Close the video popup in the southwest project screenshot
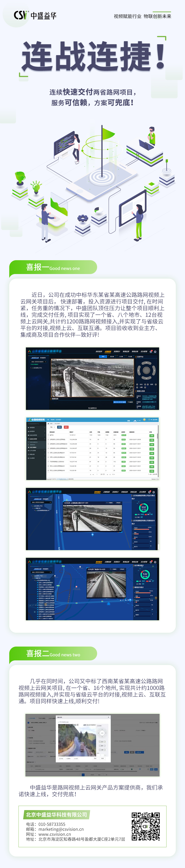185x868 pixels. (109, 717)
